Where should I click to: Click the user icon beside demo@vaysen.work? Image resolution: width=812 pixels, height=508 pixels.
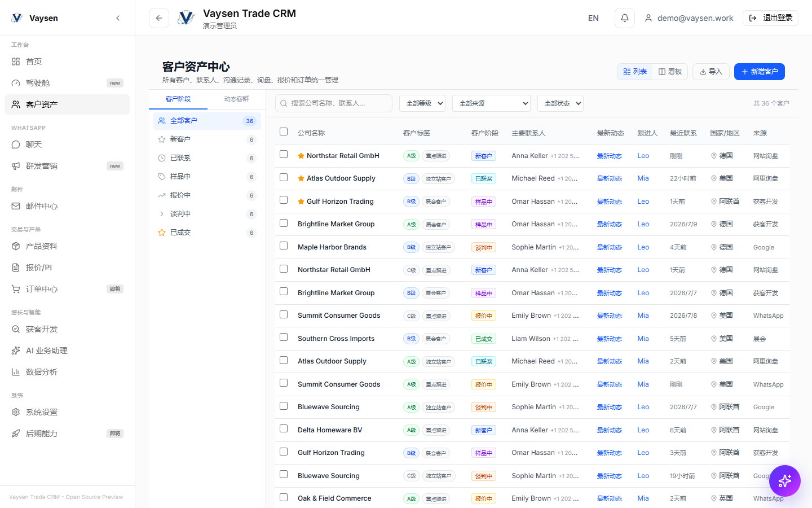pyautogui.click(x=648, y=18)
